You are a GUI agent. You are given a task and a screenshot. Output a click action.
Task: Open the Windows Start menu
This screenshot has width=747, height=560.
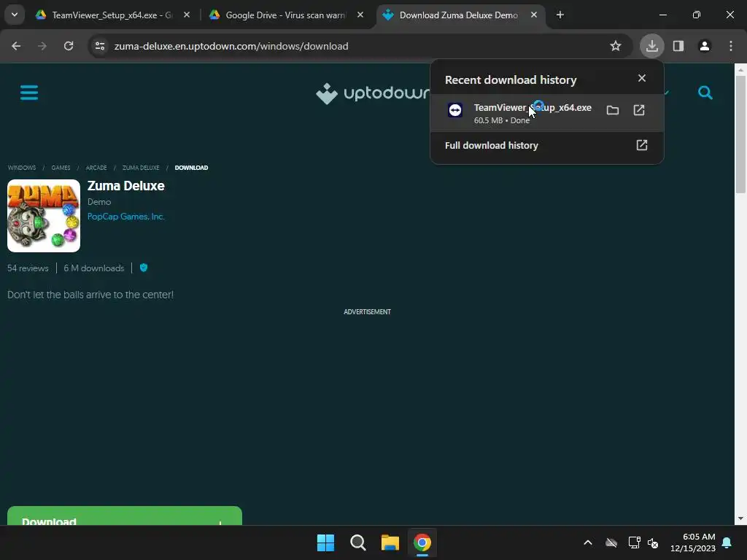tap(326, 542)
